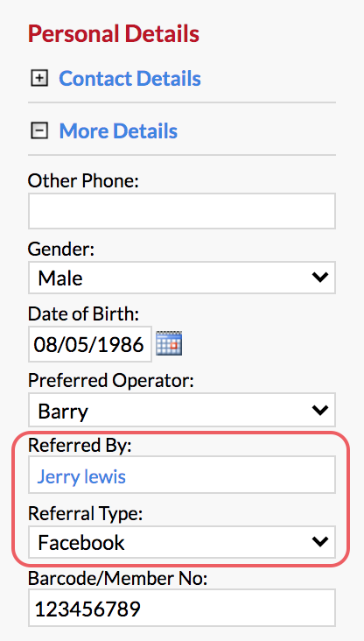Click the More Details section link

coord(118,130)
